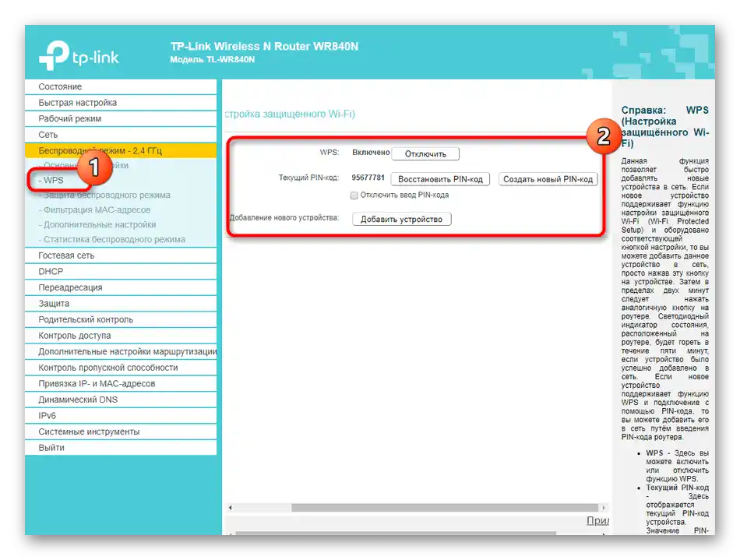Collapse Беспроводной режим - 2,4 ГГц section
Viewport: 740px width, 560px height.
pyautogui.click(x=121, y=150)
